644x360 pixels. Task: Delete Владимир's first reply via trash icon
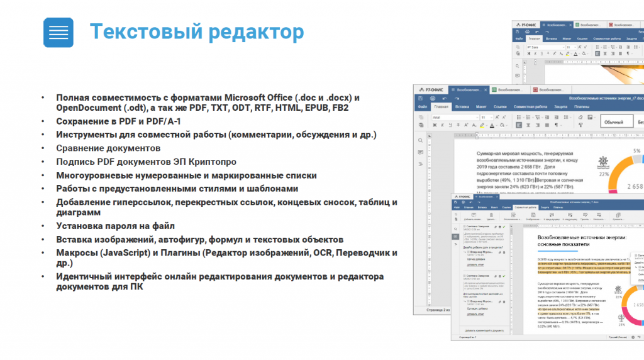504,252
